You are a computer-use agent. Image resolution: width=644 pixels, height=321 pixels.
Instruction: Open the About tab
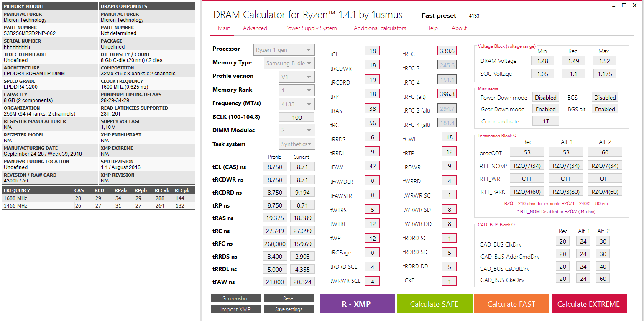coord(459,28)
